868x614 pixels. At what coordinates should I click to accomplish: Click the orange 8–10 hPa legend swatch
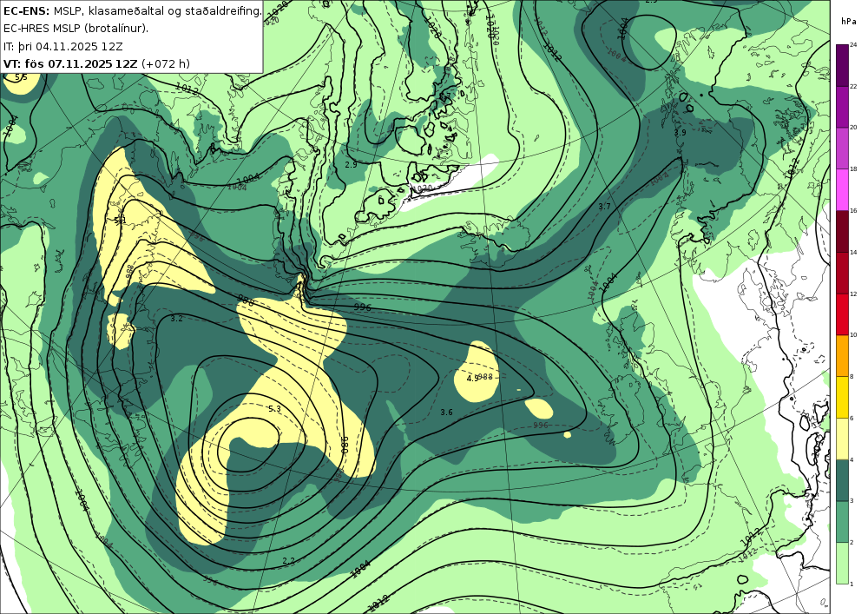(842, 355)
